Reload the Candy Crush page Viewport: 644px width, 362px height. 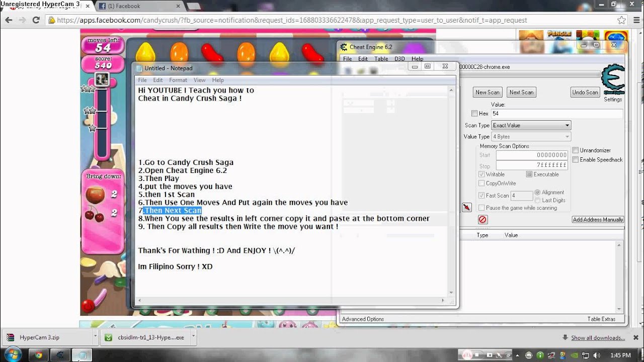[x=36, y=20]
